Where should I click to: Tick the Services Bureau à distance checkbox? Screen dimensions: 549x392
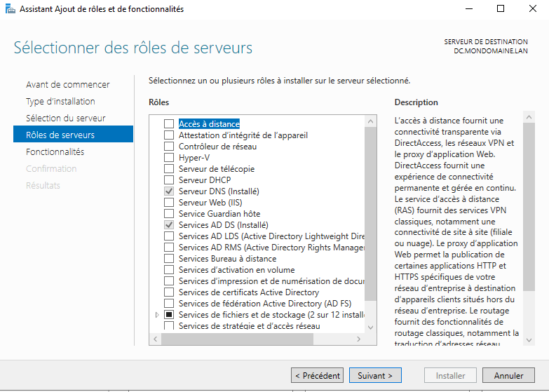click(169, 258)
